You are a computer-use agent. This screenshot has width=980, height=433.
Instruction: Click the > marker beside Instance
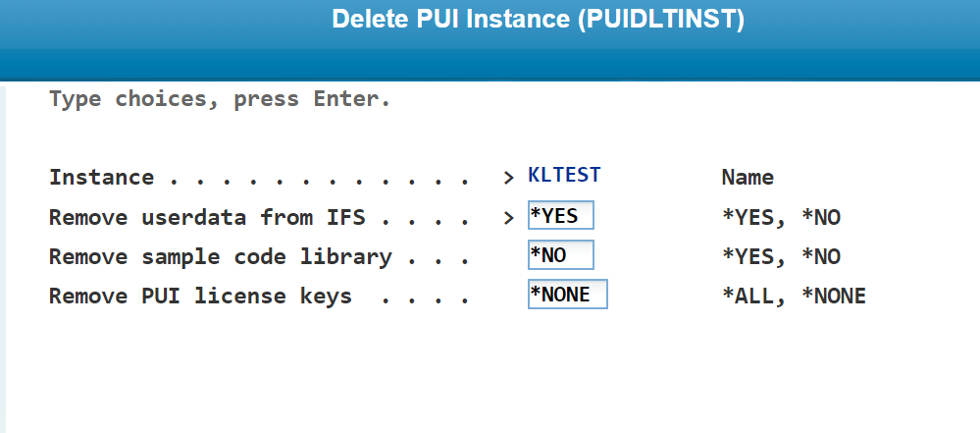pyautogui.click(x=509, y=178)
